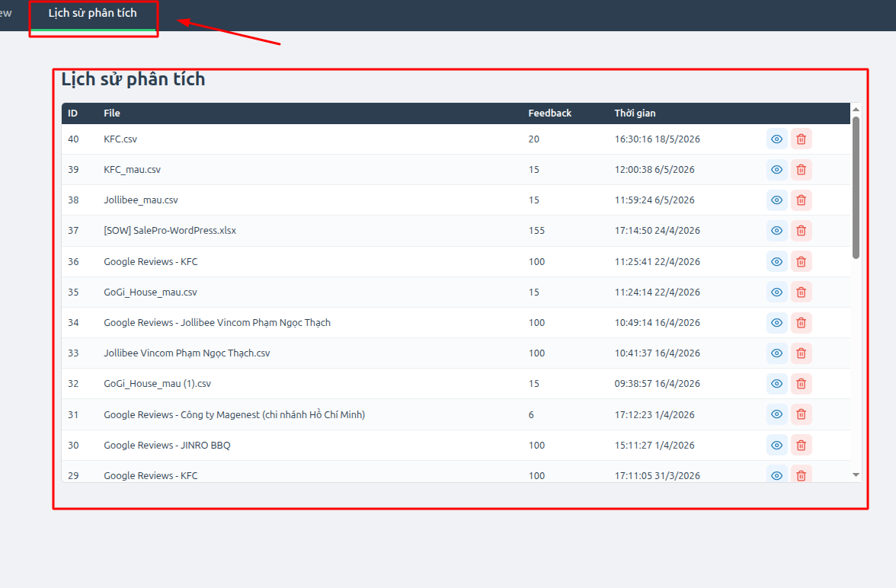Delete Công ty Magenest reviews entry
The image size is (896, 588).
(x=802, y=414)
